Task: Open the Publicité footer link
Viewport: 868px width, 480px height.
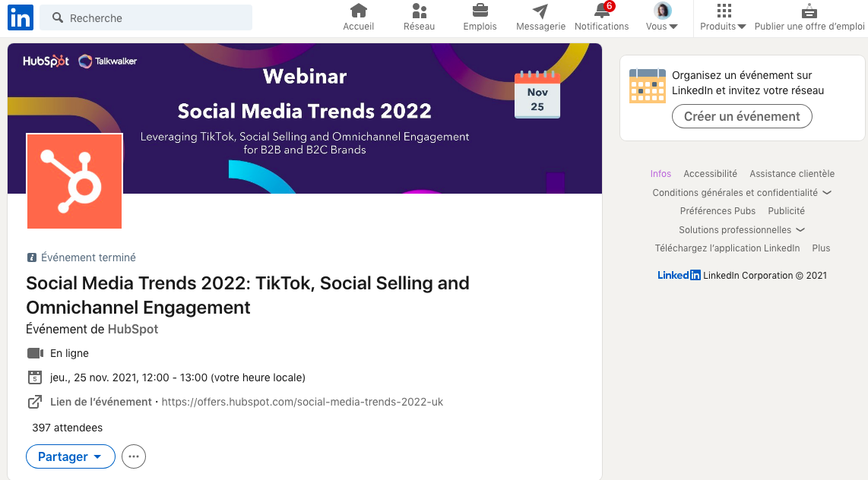Action: (786, 210)
